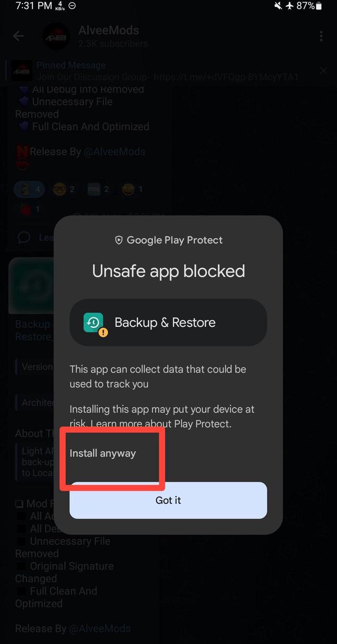Tap the Backup & Restore app icon

point(94,323)
